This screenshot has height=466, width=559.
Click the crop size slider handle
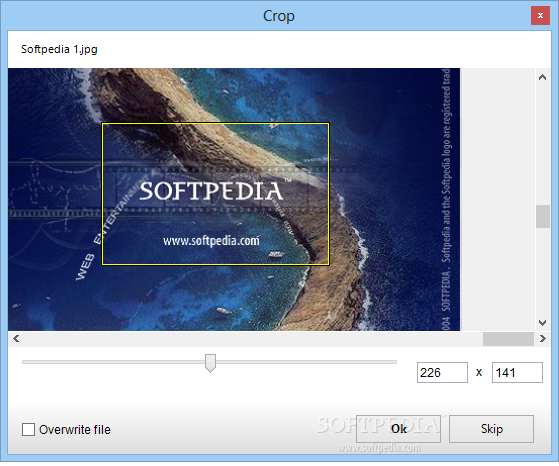pyautogui.click(x=210, y=363)
